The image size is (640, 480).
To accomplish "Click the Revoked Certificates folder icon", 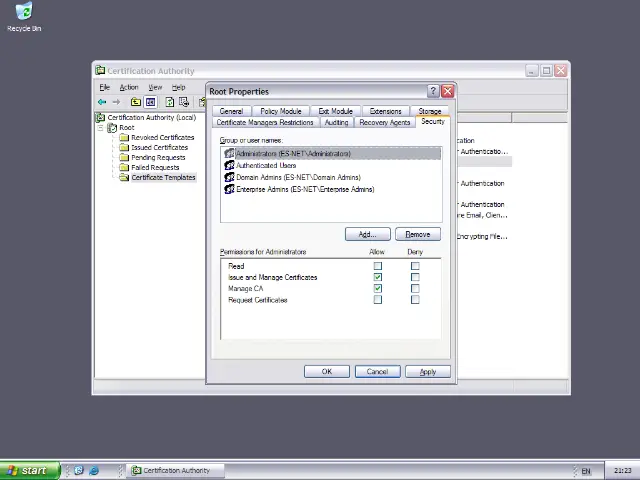I will tap(124, 138).
